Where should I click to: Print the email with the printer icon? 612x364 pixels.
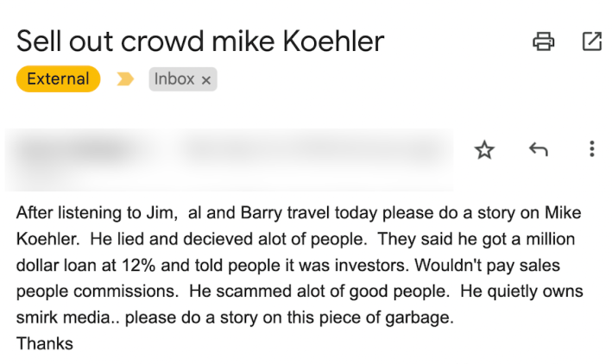[x=543, y=41]
